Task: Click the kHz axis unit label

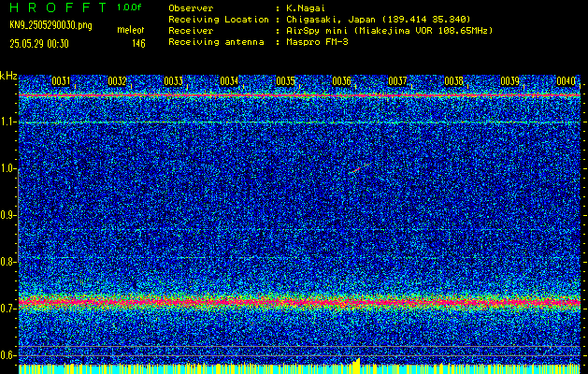Action: [x=8, y=76]
